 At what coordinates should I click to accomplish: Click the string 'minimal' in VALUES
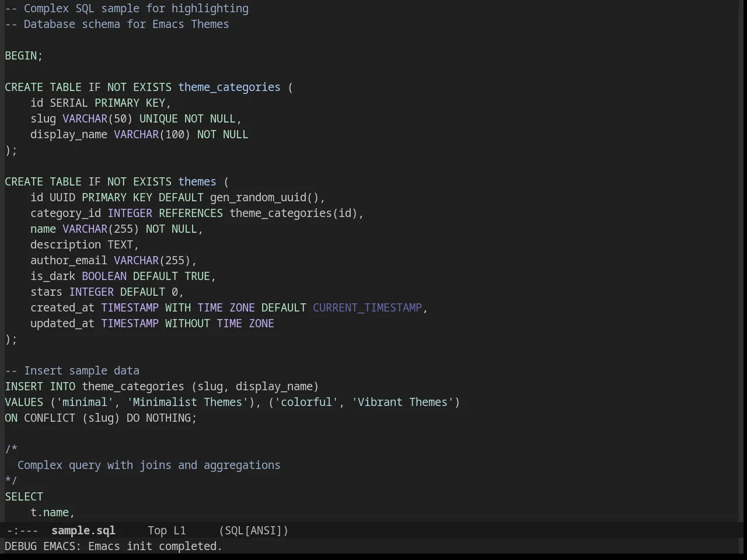tap(85, 402)
